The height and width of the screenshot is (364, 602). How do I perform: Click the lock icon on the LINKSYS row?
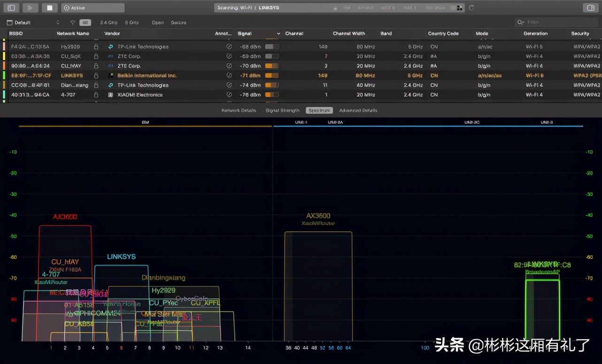(96, 75)
